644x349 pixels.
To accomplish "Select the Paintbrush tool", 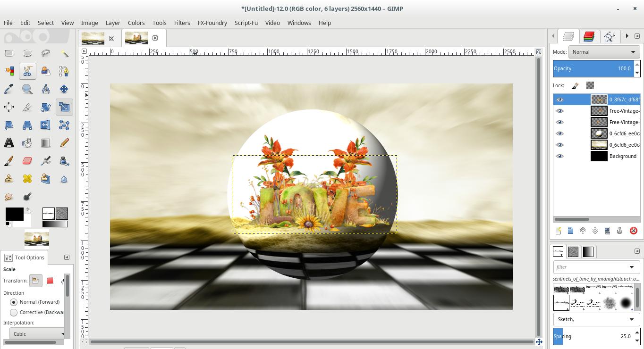I will pyautogui.click(x=9, y=161).
